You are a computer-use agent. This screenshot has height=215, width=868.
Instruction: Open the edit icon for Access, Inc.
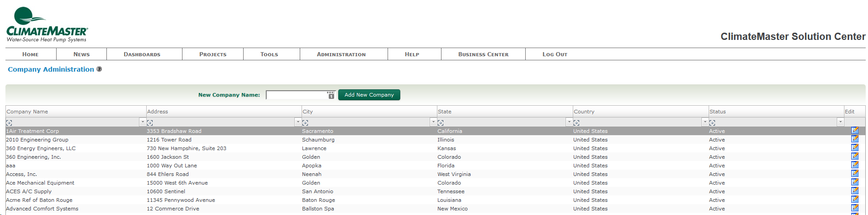click(854, 174)
